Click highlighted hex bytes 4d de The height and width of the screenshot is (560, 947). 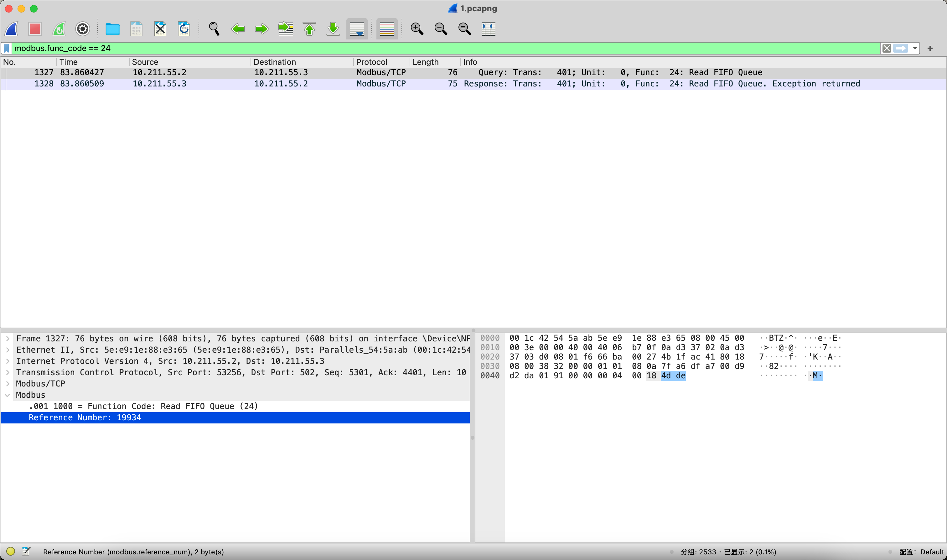[673, 376]
